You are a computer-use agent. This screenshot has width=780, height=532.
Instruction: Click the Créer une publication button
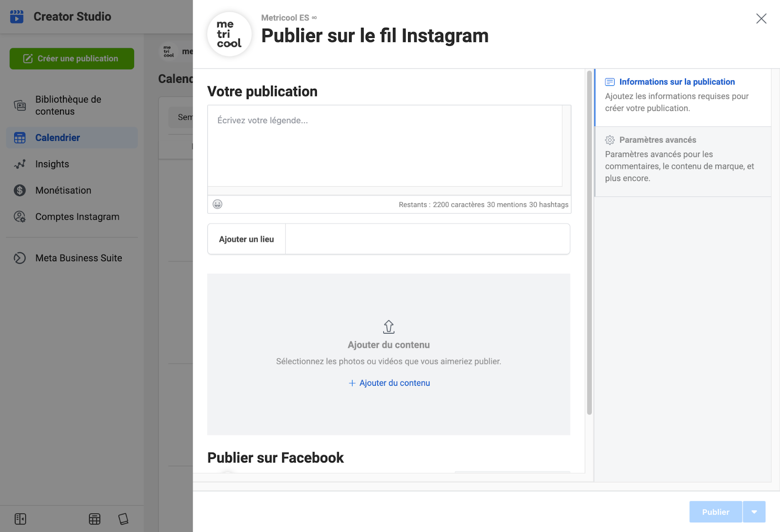coord(72,58)
